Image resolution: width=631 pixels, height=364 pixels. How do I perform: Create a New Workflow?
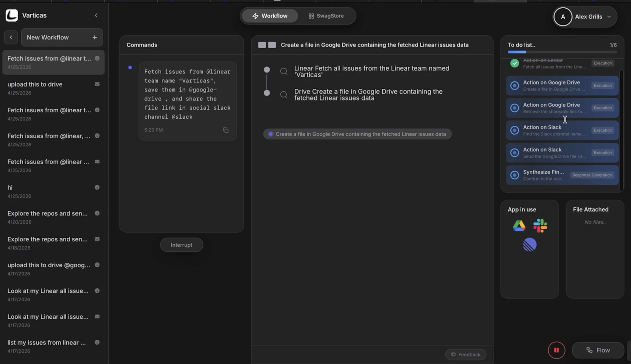coord(62,37)
